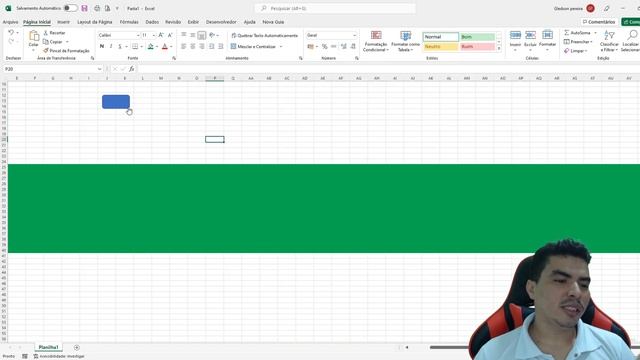This screenshot has width=640, height=360.
Task: Apply the fill color bucket
Action: pyautogui.click(x=151, y=47)
